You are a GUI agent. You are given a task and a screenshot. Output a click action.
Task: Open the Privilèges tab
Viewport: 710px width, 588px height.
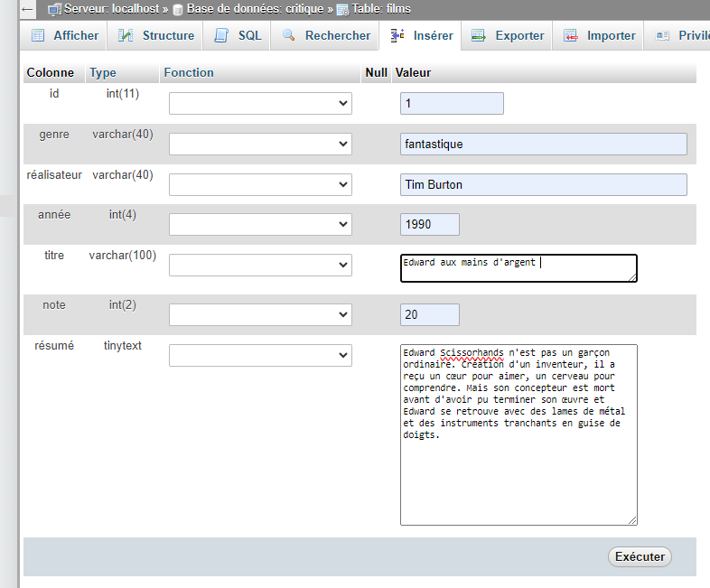[677, 35]
